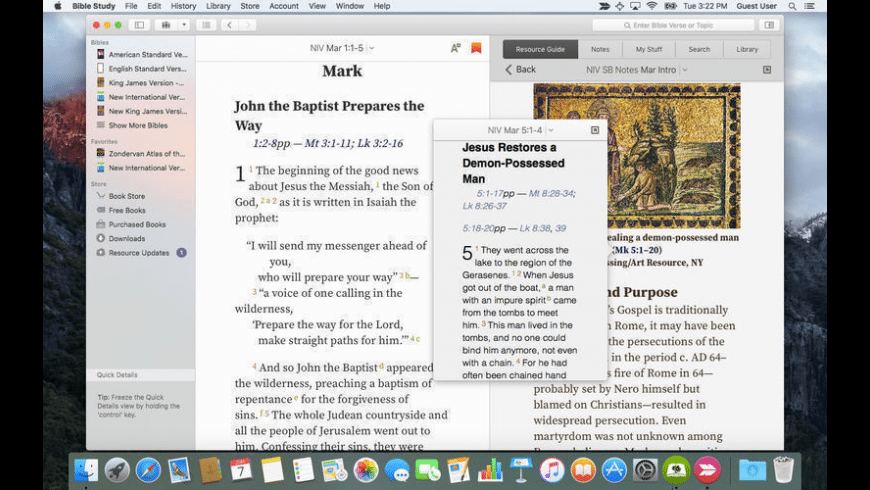This screenshot has height=490, width=870.
Task: Switch to the Library tab
Action: pyautogui.click(x=747, y=49)
